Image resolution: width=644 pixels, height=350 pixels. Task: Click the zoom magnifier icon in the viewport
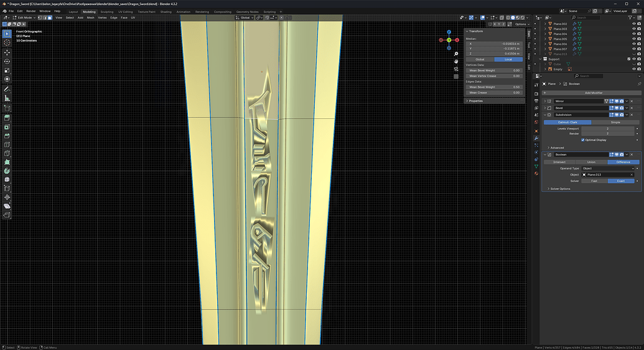click(456, 54)
